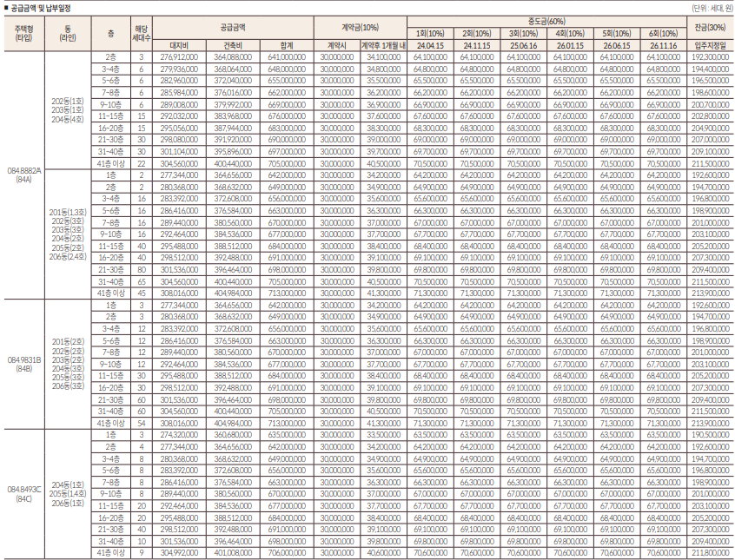Click household count '80'
The height and width of the screenshot is (560, 735).
click(x=142, y=270)
